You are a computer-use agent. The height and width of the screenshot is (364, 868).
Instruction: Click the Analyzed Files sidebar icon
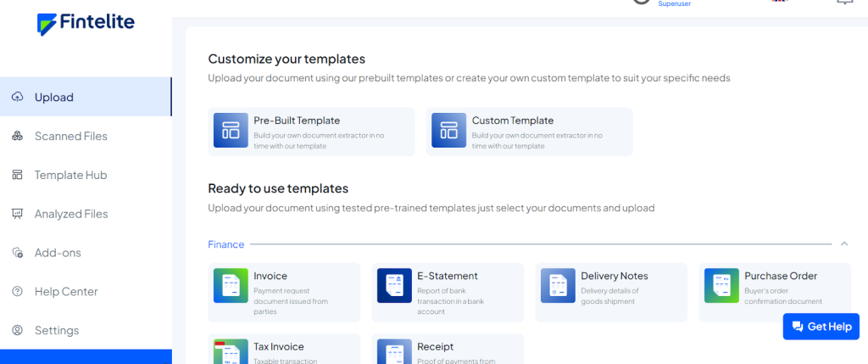(x=17, y=214)
